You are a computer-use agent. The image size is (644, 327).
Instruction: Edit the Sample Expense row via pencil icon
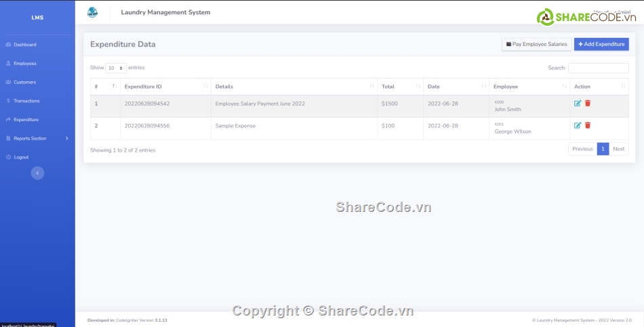(578, 125)
